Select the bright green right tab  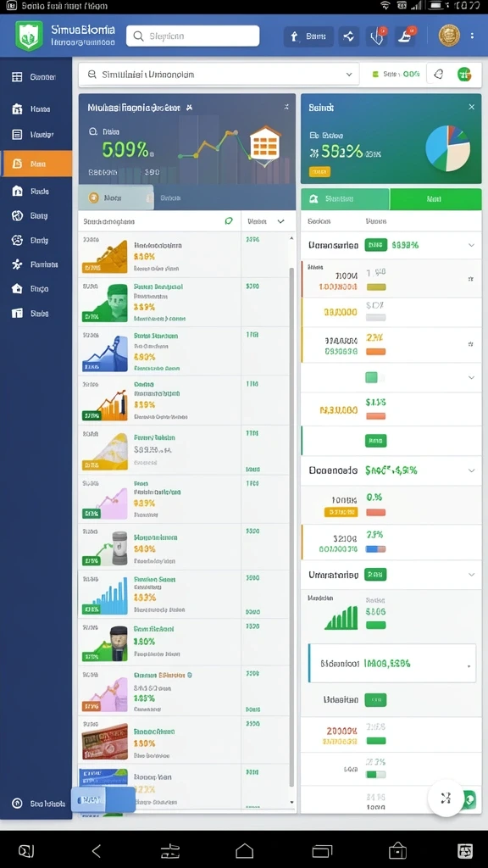tap(435, 199)
